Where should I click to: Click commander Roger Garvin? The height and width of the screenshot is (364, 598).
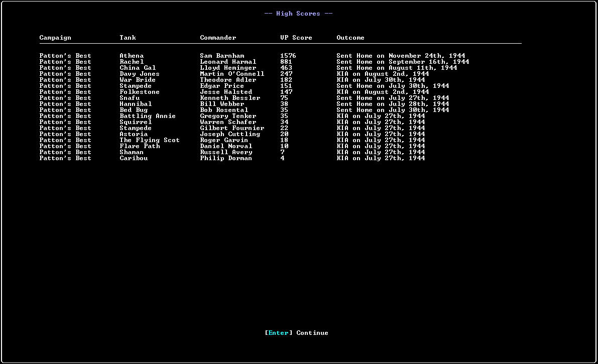click(x=224, y=140)
